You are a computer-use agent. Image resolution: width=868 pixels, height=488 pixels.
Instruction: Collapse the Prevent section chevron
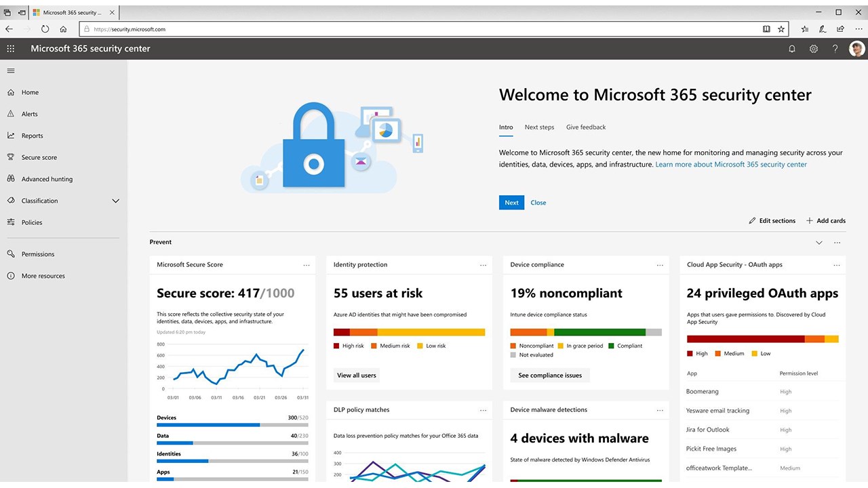pyautogui.click(x=819, y=243)
